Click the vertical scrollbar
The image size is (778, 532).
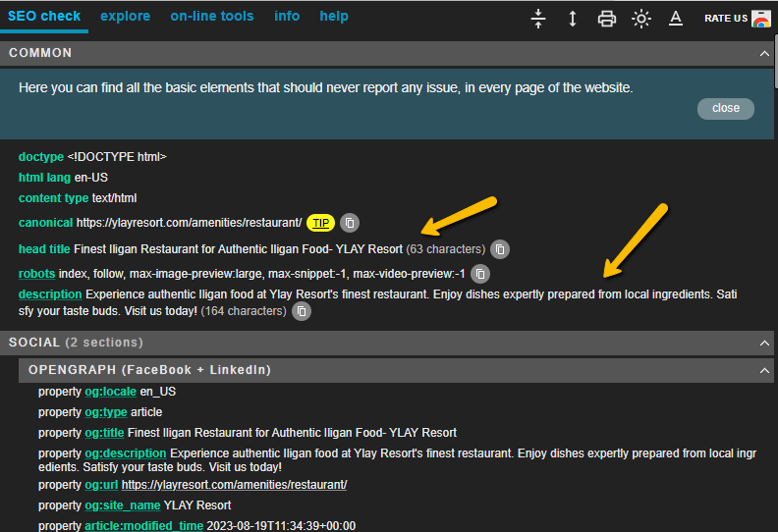[775, 62]
